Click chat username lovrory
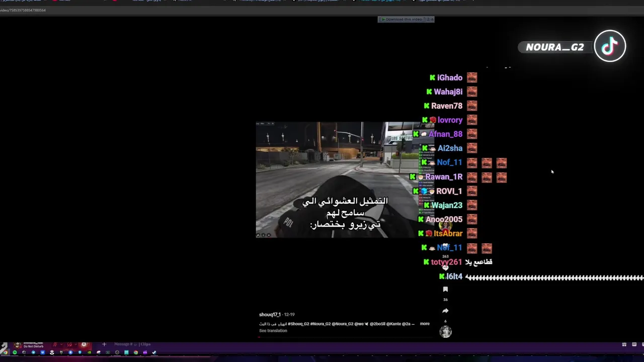Image resolution: width=644 pixels, height=362 pixels. point(450,120)
